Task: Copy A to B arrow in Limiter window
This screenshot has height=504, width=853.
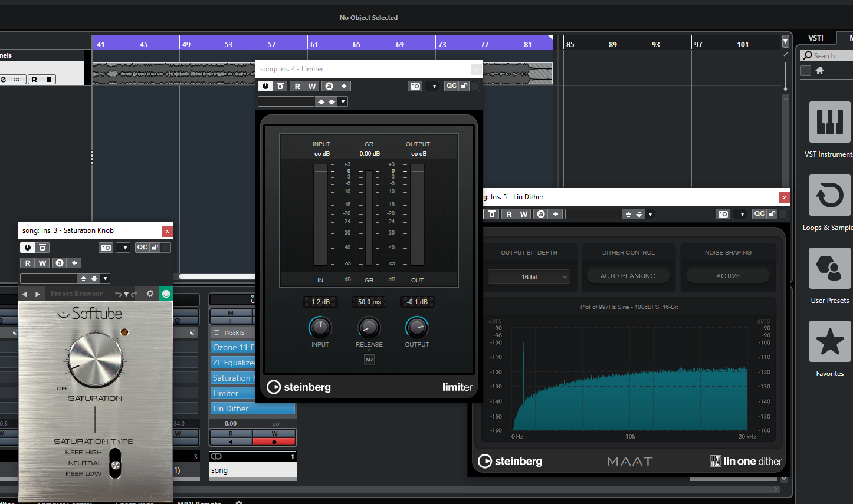Action: click(x=344, y=86)
